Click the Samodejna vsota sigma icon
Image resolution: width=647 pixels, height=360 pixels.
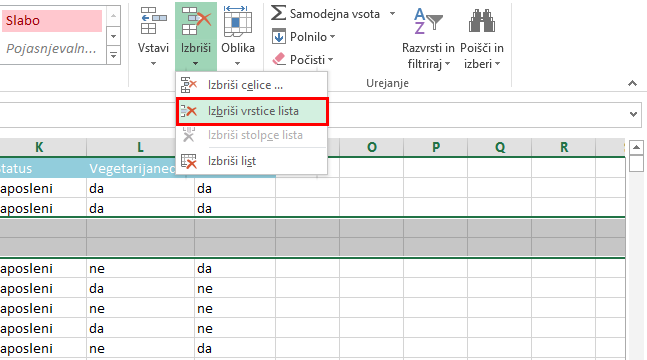tap(278, 13)
